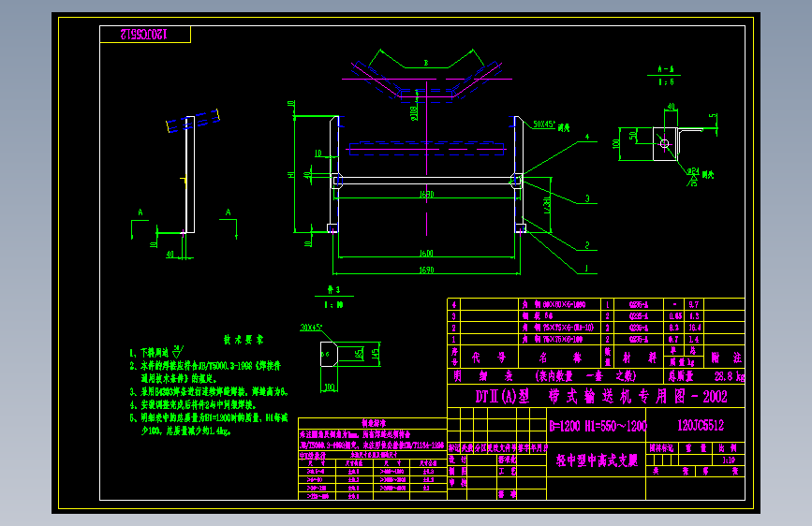The height and width of the screenshot is (526, 812).
Task: Click the 'B=1200 H1=550~1200' specification text
Action: [x=598, y=426]
